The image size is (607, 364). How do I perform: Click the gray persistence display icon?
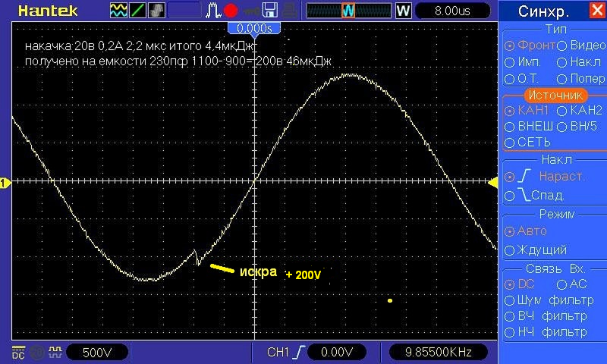(156, 11)
